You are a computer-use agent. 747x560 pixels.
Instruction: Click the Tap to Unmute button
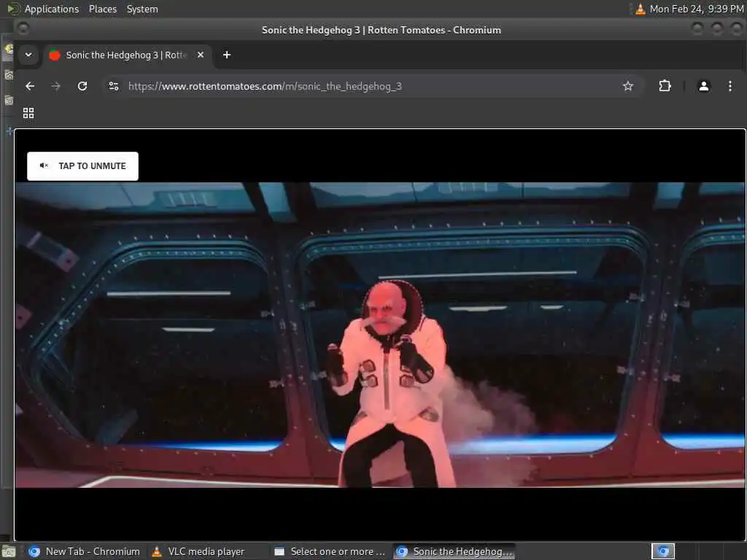pos(83,166)
